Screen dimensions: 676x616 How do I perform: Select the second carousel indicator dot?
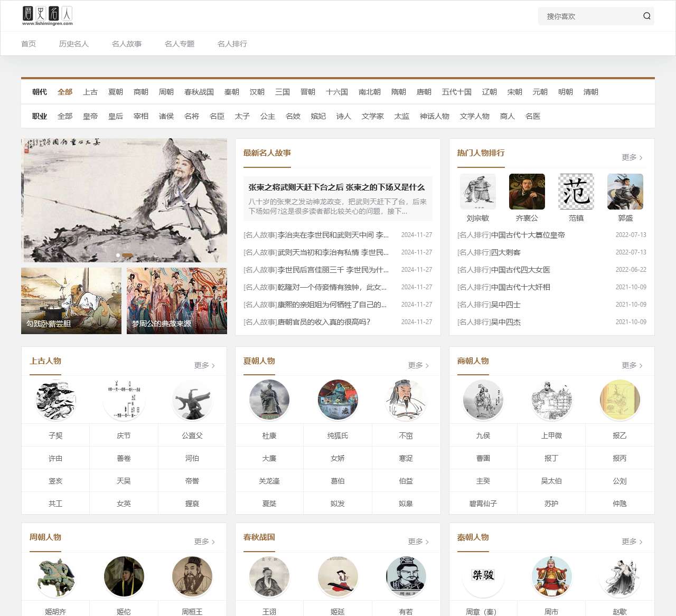coord(127,254)
